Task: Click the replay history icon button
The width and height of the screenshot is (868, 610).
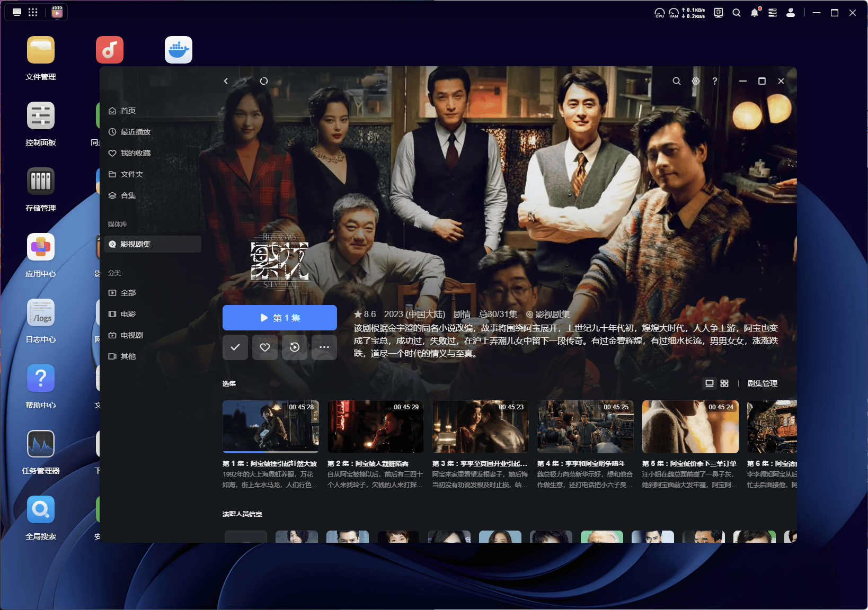Action: click(295, 347)
